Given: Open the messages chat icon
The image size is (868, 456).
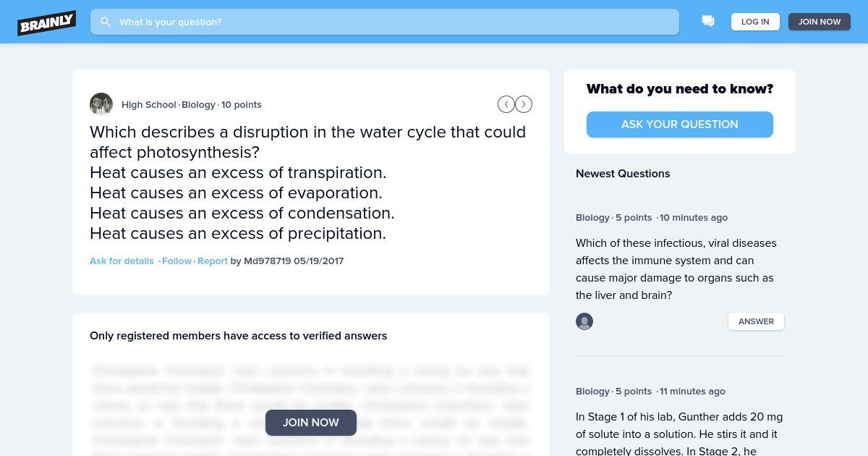Looking at the screenshot, I should click(708, 22).
